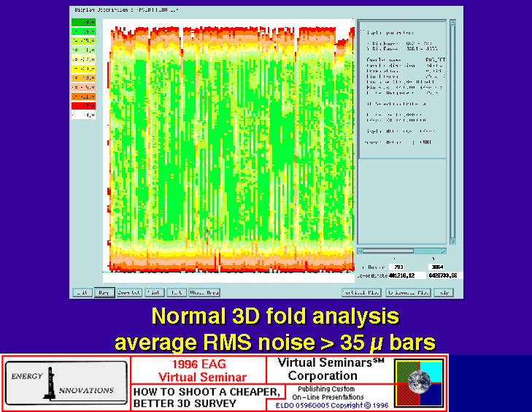Select the yellow-green legend swatch
The image size is (532, 412).
pos(83,41)
